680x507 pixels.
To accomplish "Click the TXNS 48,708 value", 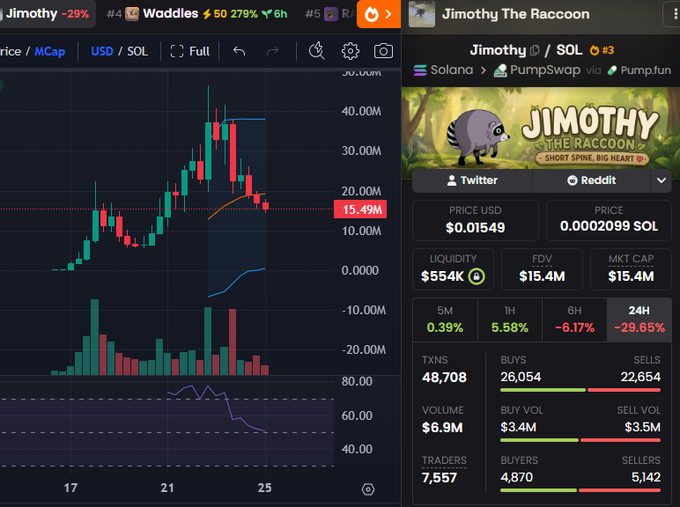I will [x=444, y=377].
